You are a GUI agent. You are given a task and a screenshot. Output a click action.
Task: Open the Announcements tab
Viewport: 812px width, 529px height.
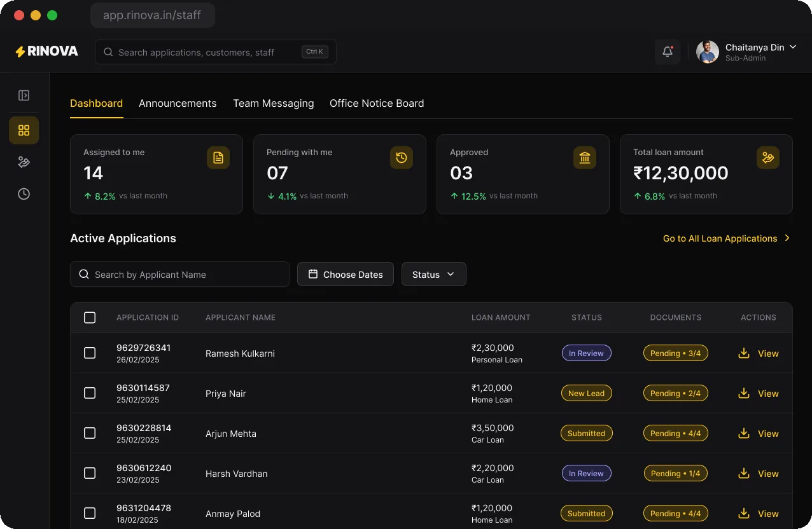[x=178, y=103]
